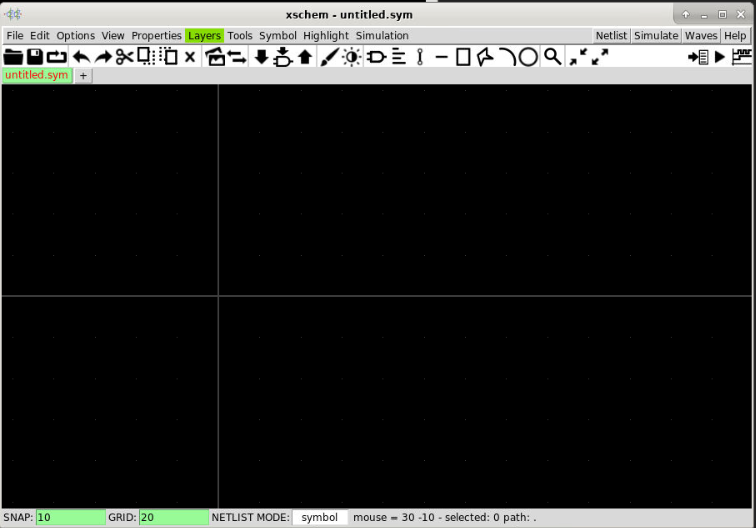Insert symbol using logic gate icon
The height and width of the screenshot is (528, 756).
pyautogui.click(x=376, y=57)
